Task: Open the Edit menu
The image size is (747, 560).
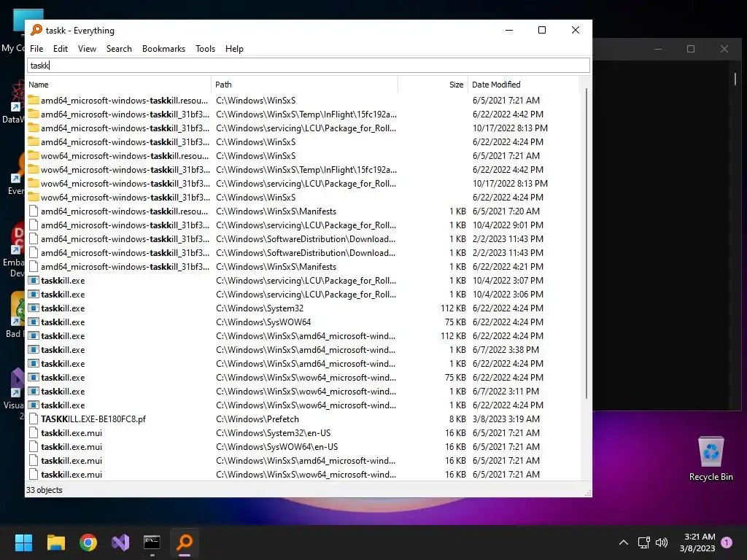Action: pyautogui.click(x=60, y=49)
